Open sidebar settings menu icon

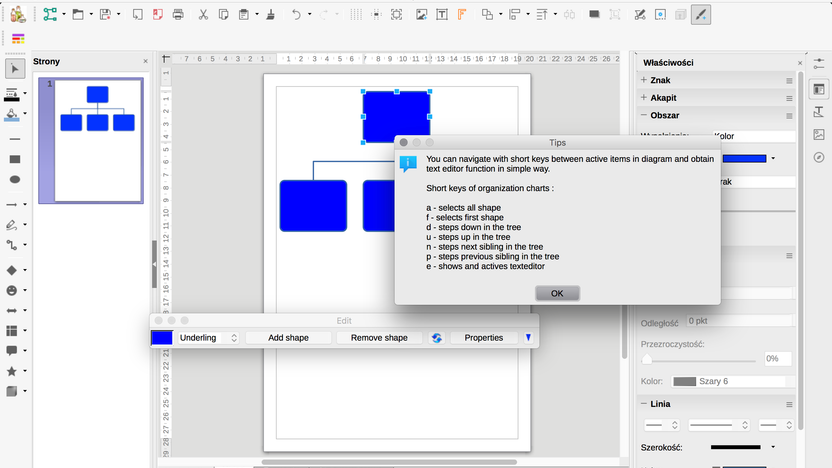coord(819,64)
